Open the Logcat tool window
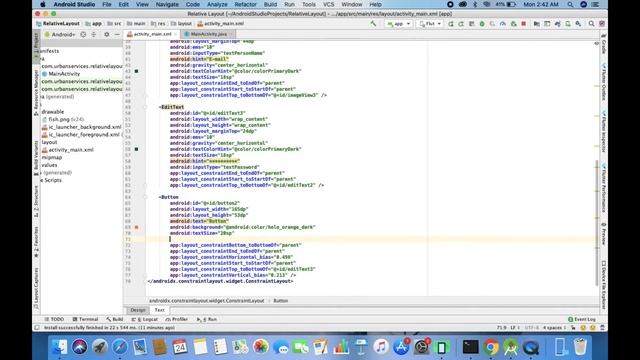Screen dimensions: 640x360 [x=144, y=319]
